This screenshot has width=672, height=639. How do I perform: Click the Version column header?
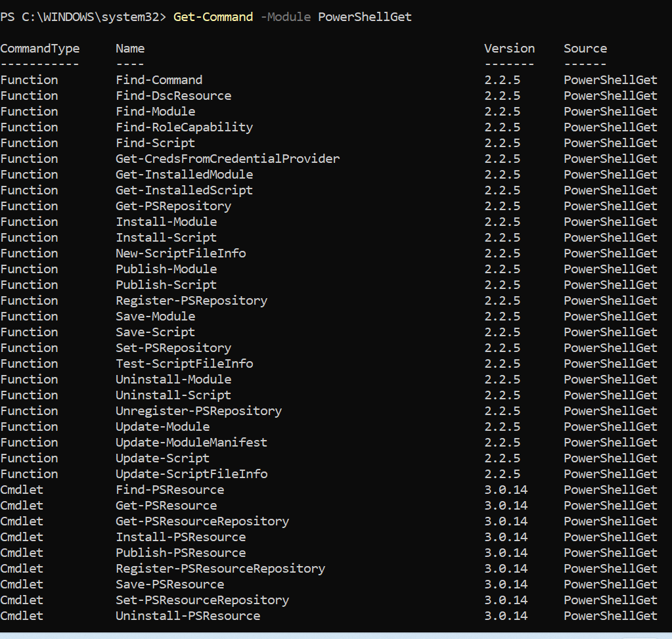pos(509,49)
